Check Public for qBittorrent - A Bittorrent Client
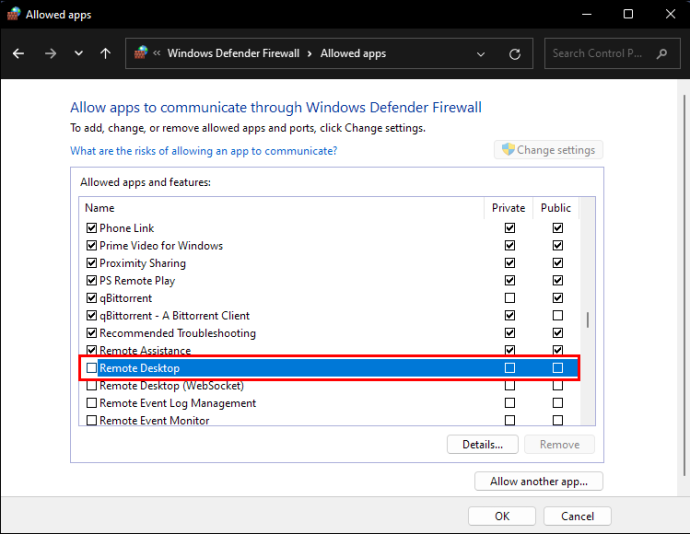Screen dimensions: 690x534 coord(558,316)
